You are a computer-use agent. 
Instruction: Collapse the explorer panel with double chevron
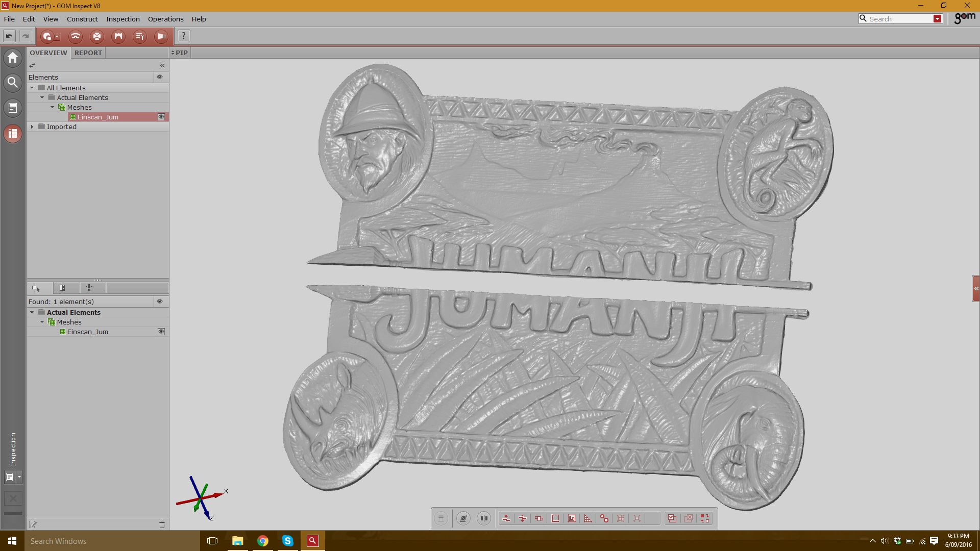[162, 65]
